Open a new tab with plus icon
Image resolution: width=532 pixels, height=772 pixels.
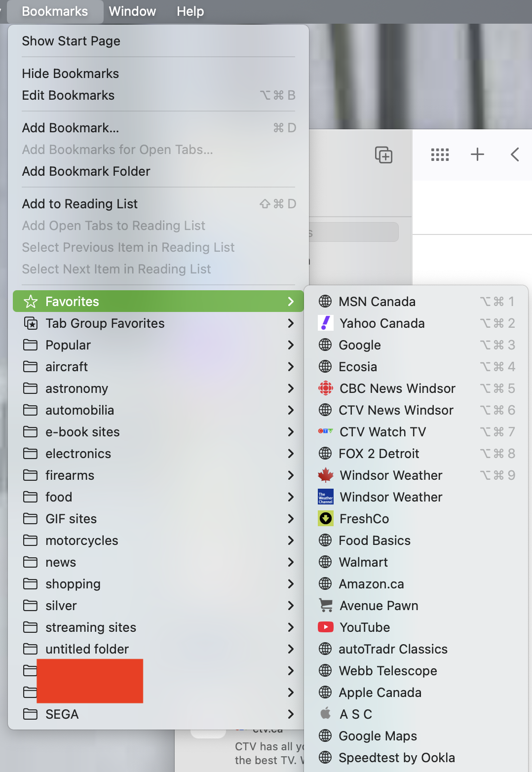tap(477, 154)
